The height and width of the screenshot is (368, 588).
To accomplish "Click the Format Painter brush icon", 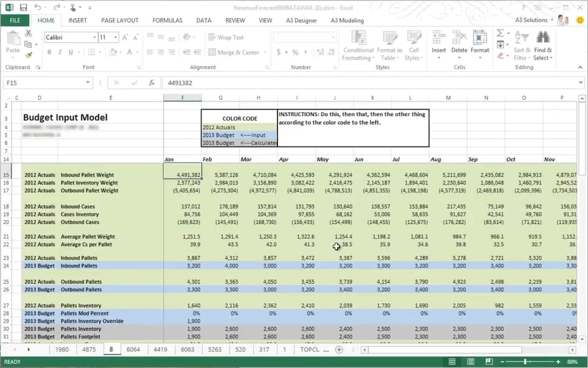I will point(29,56).
